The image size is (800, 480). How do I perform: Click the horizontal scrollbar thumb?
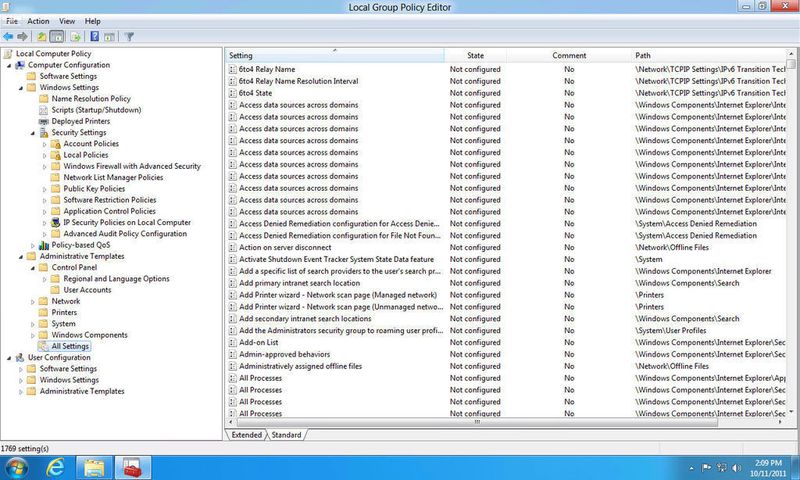477,422
